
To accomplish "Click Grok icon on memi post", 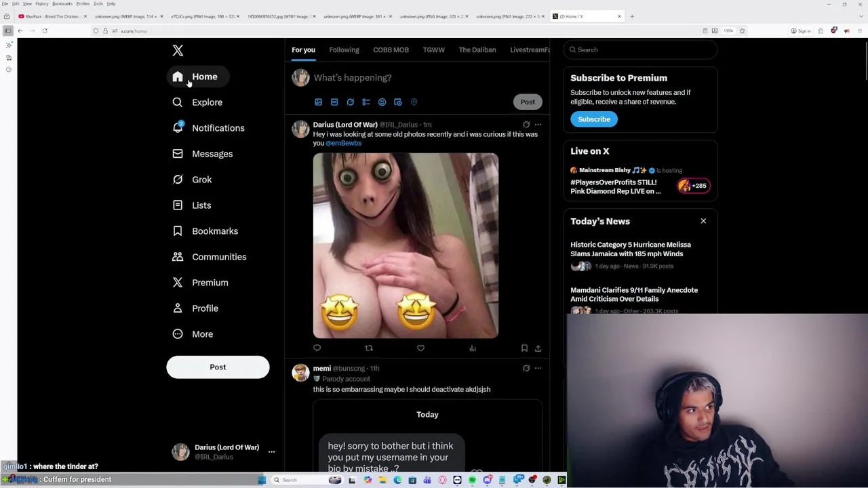I will click(x=526, y=368).
